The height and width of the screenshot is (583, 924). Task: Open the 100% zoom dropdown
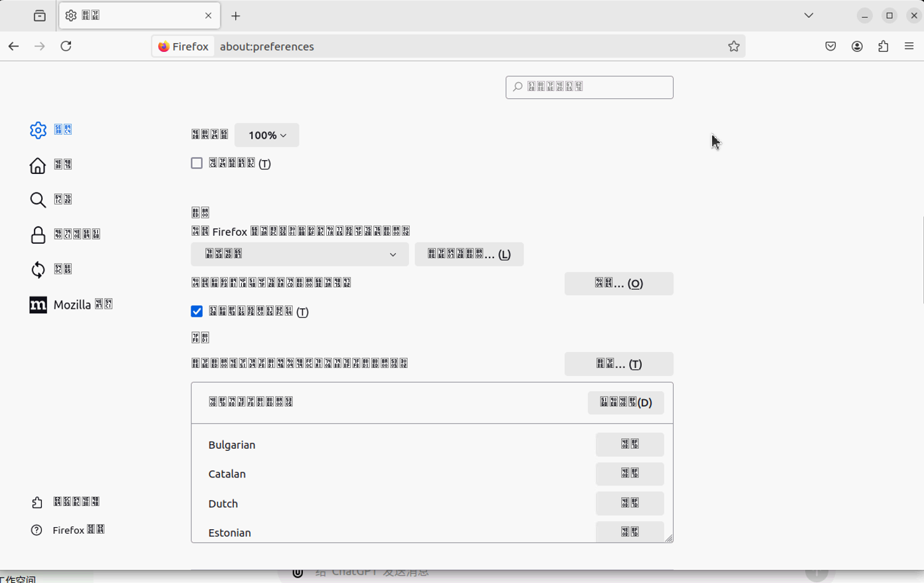[267, 135]
